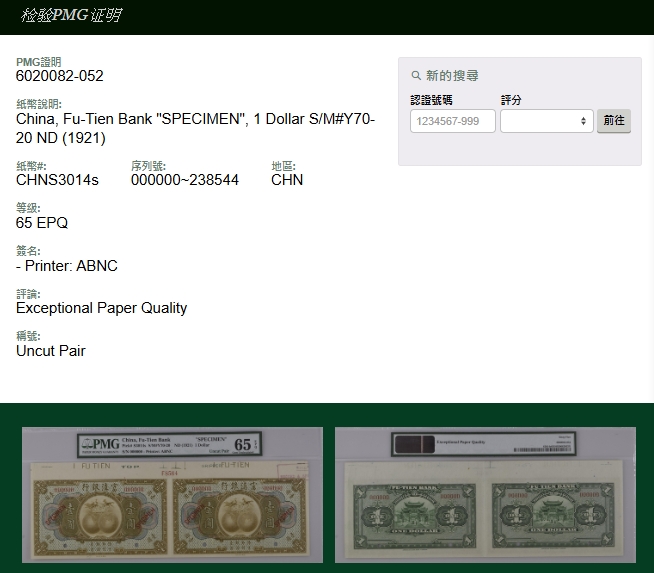Click the comment Exceptional Paper Quality
This screenshot has height=573, width=654.
101,308
